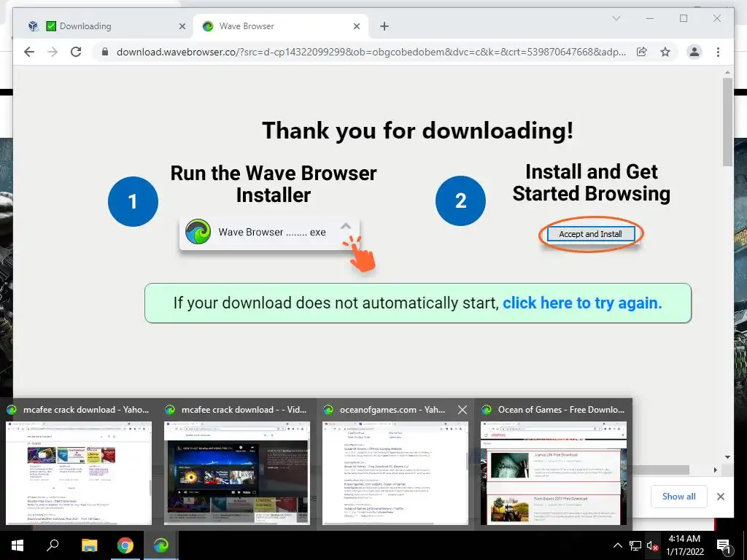
Task: Open Chrome three-dot menu
Action: [x=718, y=52]
